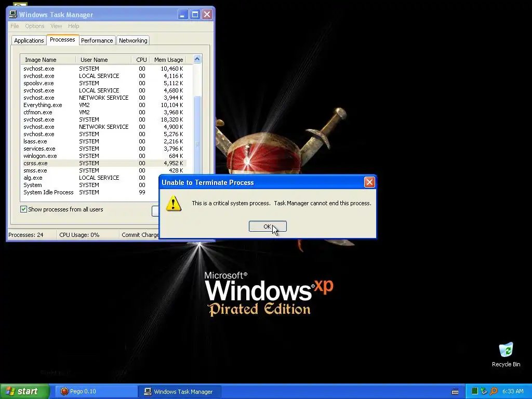Click OK in the Unable to Terminate Process dialog
Viewport: 532px width, 399px height.
click(x=268, y=227)
